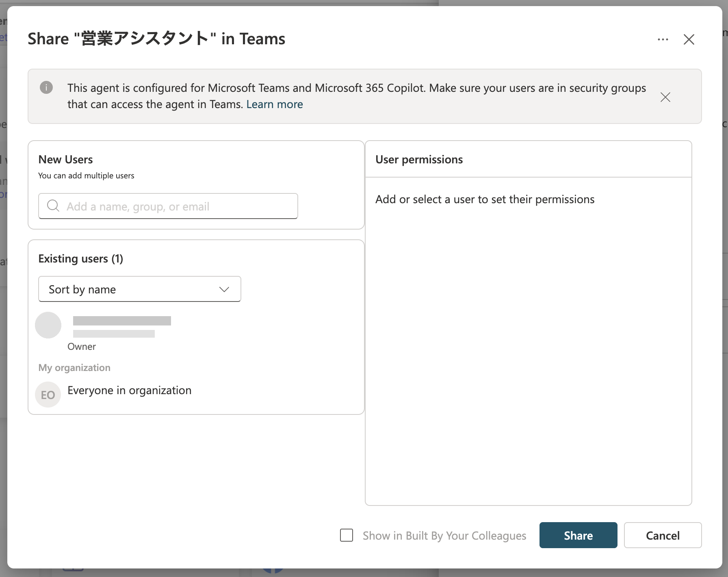Click the Existing users (1) heading
Viewport: 728px width, 577px height.
(80, 259)
